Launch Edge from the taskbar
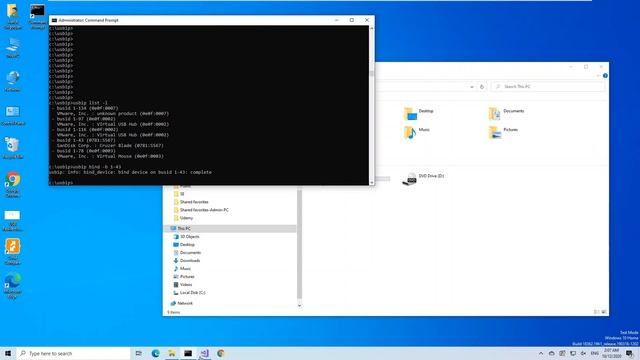Screen dimensions: 640x360 pyautogui.click(x=155, y=353)
